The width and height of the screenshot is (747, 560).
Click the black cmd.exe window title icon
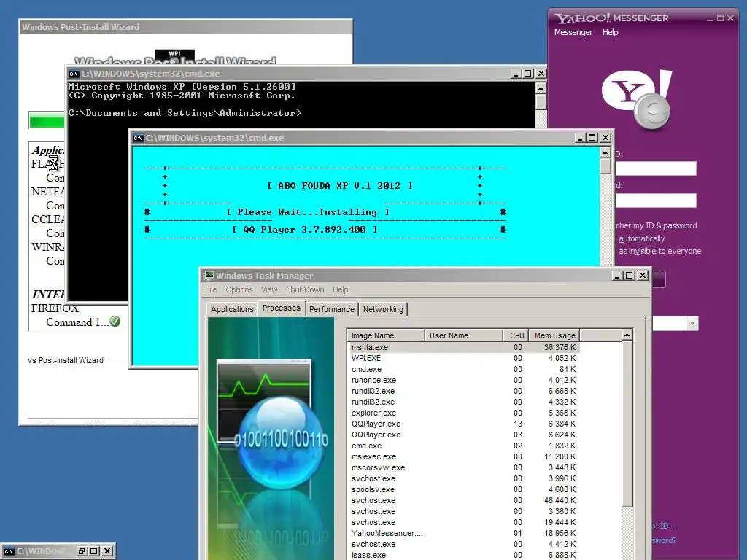tap(74, 74)
